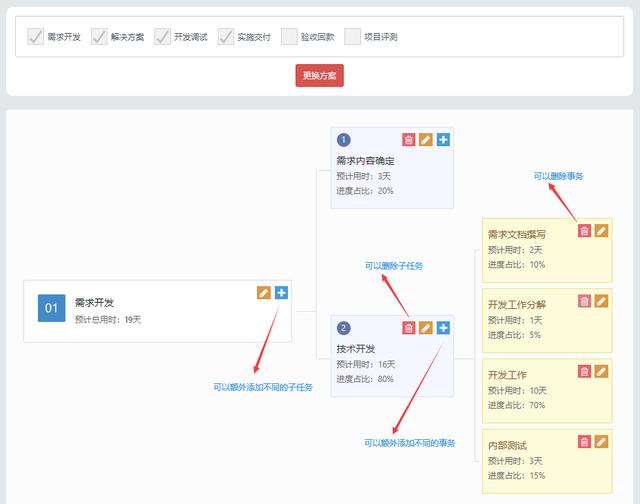Click 进度占比：70% text

coord(516,405)
